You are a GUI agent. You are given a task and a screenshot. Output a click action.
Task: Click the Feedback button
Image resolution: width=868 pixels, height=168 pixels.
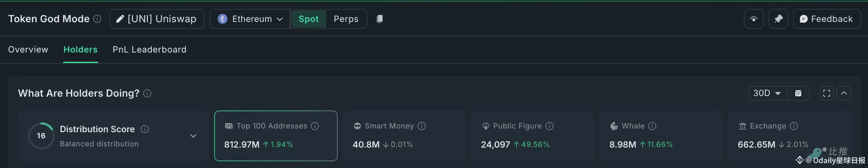827,19
